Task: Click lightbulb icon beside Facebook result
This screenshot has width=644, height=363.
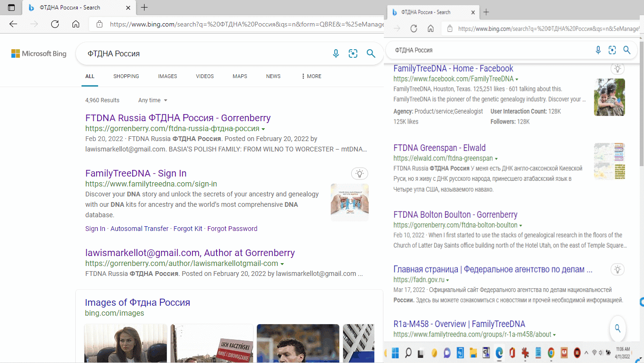Action: tap(617, 68)
